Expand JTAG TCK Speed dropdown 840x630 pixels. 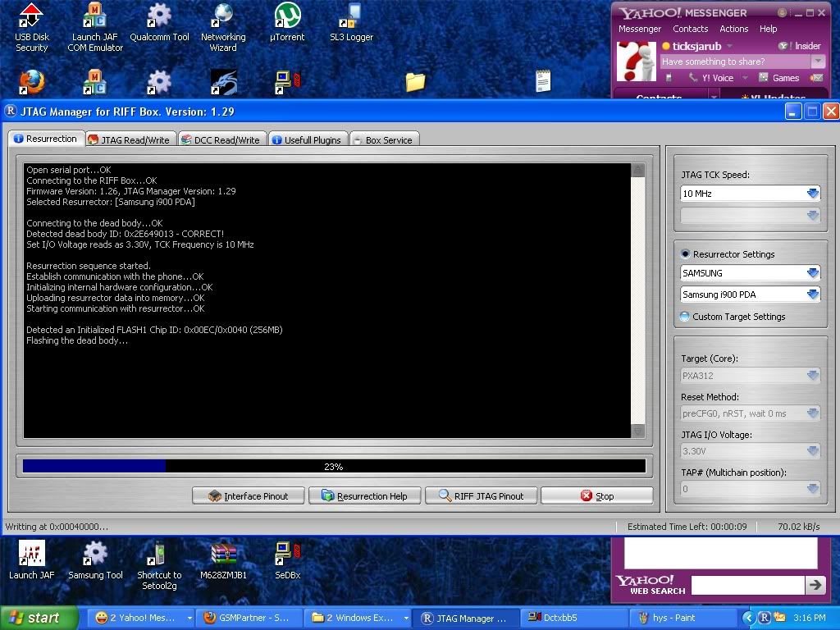pos(813,194)
